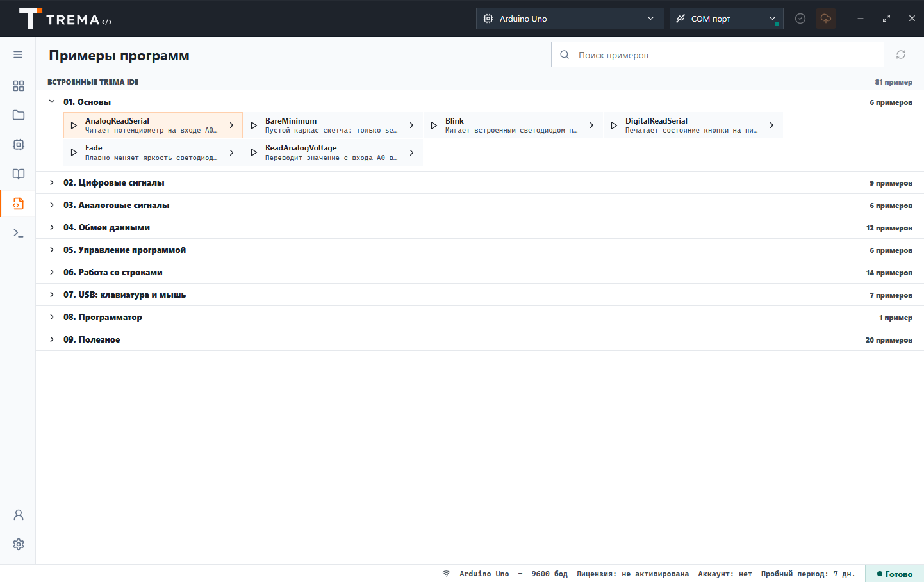Select the code examples icon in the sidebar
Image resolution: width=924 pixels, height=582 pixels.
coord(19,204)
